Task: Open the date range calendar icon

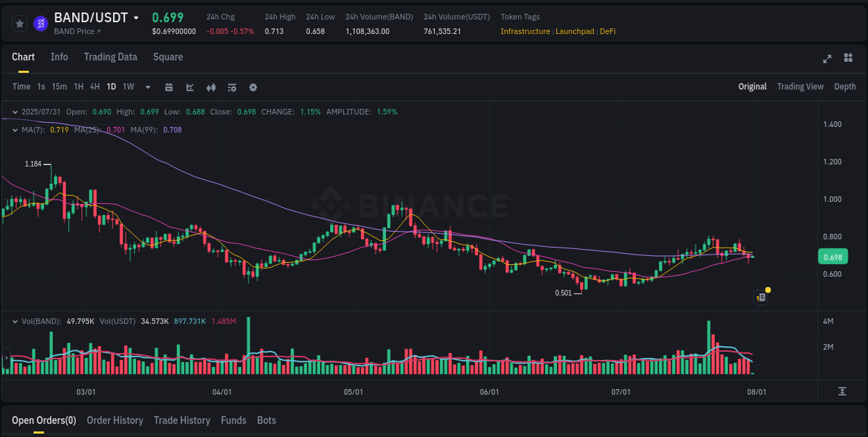Action: tap(169, 87)
